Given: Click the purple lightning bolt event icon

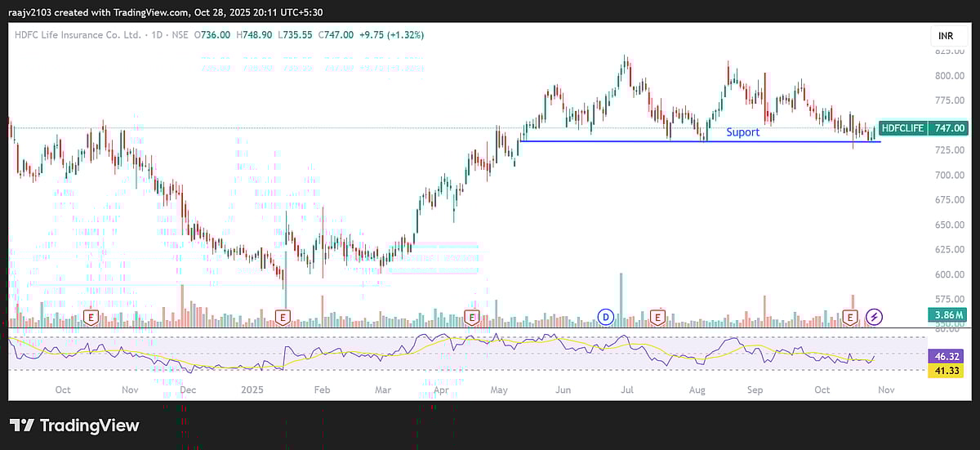Looking at the screenshot, I should pyautogui.click(x=875, y=316).
